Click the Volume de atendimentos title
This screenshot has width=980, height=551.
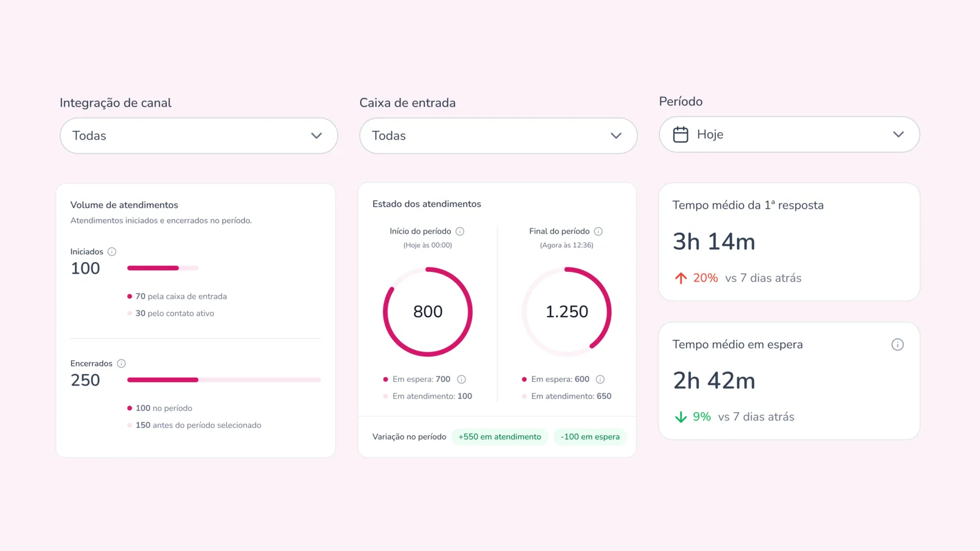click(124, 205)
